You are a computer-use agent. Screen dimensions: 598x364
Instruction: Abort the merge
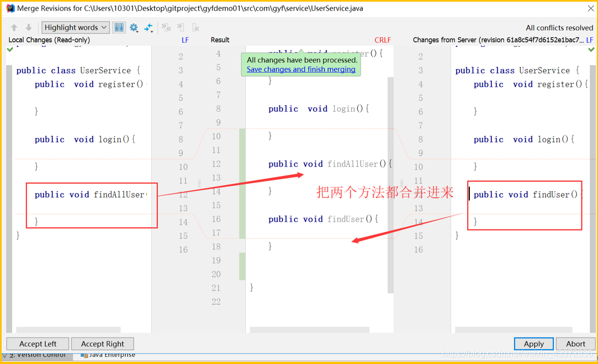(x=575, y=344)
